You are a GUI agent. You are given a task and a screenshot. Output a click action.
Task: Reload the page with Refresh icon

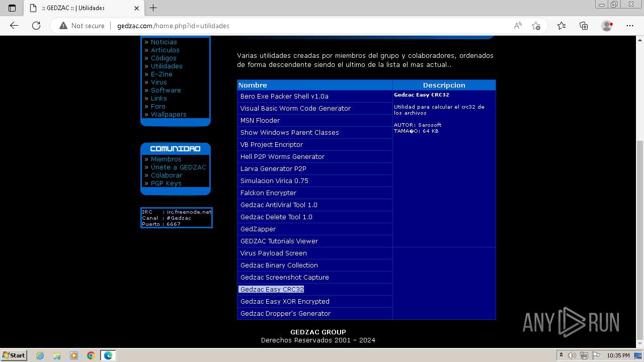tap(36, 26)
